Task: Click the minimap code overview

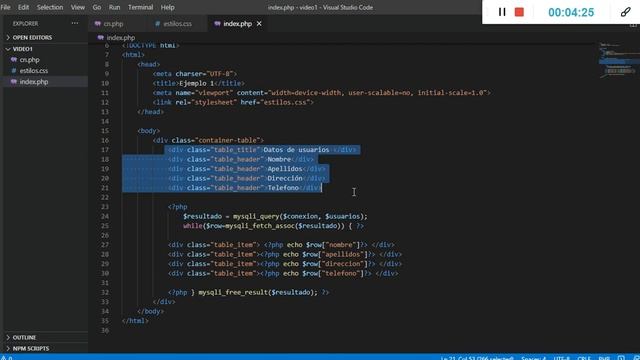Action: (618, 59)
